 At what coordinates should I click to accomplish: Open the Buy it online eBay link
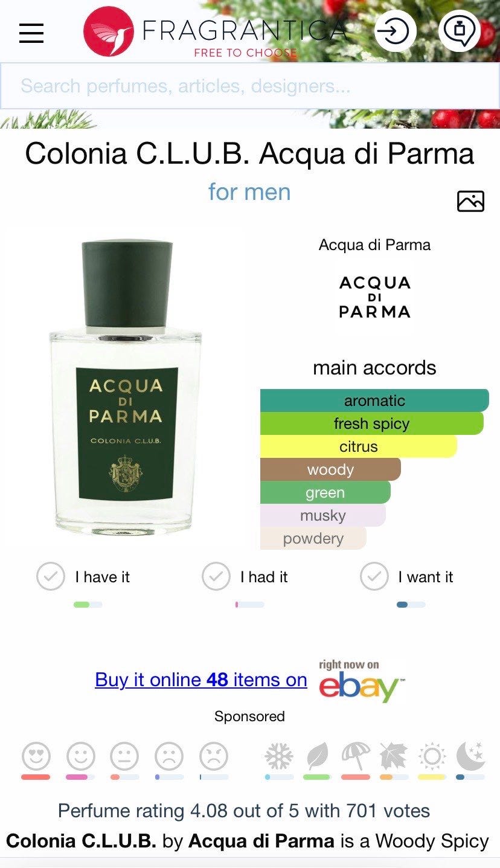pos(201,680)
